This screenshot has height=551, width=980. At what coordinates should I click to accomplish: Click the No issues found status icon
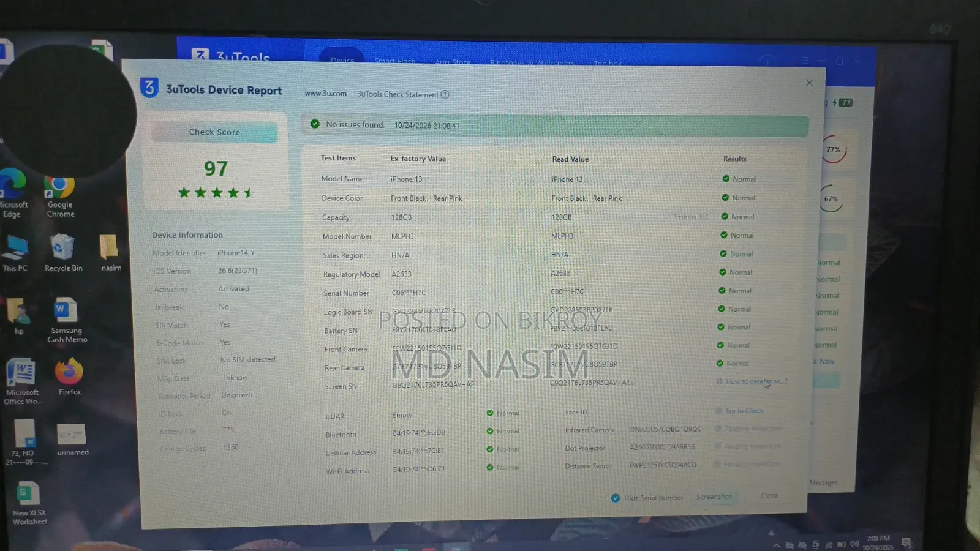point(315,124)
